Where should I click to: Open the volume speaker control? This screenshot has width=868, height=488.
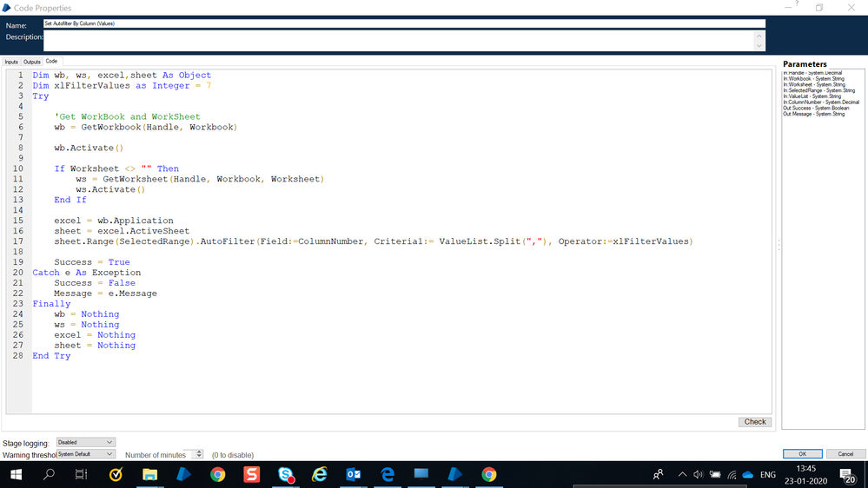[699, 474]
